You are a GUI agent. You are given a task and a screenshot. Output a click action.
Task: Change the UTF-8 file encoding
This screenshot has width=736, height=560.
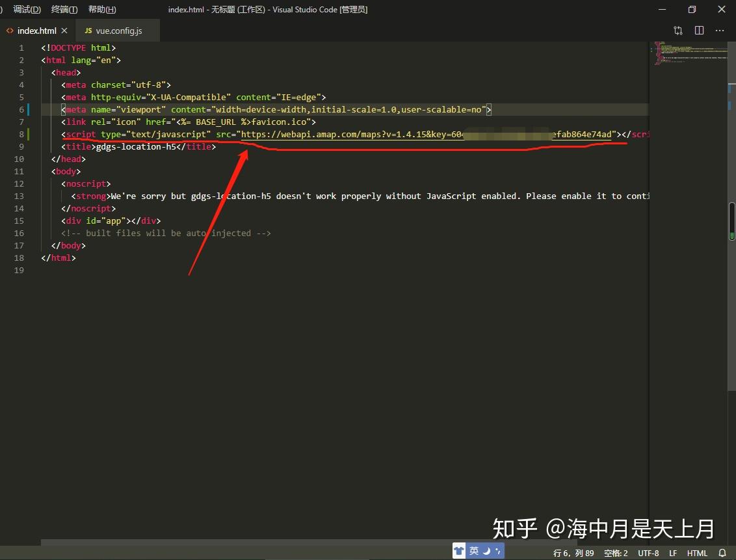click(648, 553)
